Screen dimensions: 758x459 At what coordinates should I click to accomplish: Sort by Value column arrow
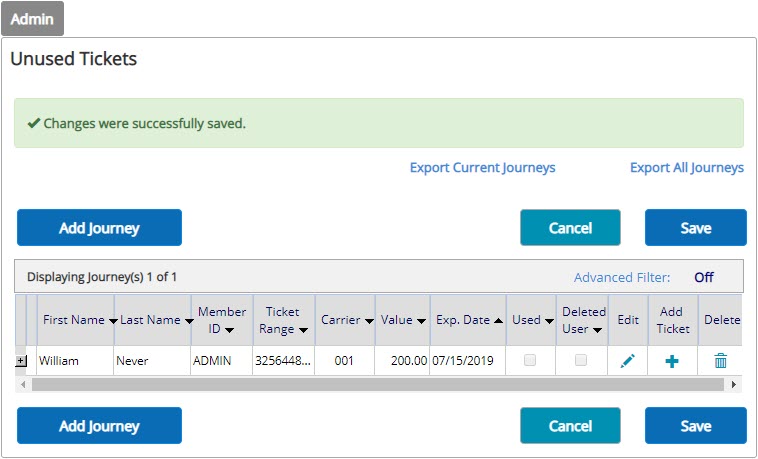click(x=422, y=321)
